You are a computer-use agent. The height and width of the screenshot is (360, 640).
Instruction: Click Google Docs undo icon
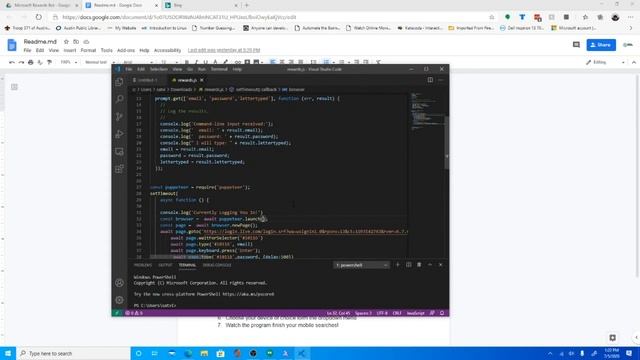[x=12, y=62]
